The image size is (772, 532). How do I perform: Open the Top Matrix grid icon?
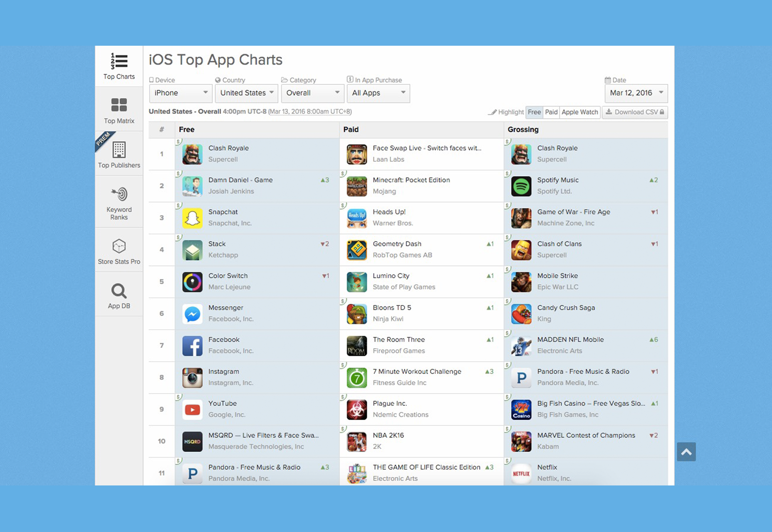point(119,105)
